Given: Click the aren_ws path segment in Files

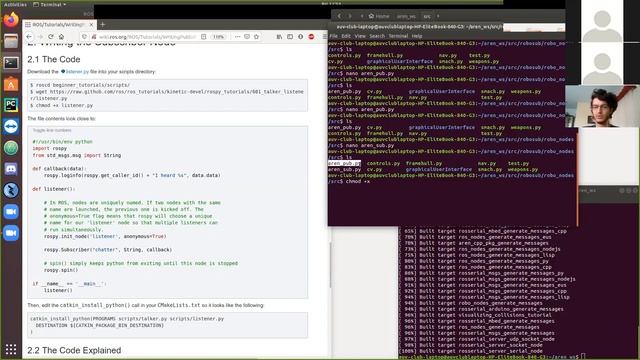Looking at the screenshot, I should pyautogui.click(x=406, y=16).
